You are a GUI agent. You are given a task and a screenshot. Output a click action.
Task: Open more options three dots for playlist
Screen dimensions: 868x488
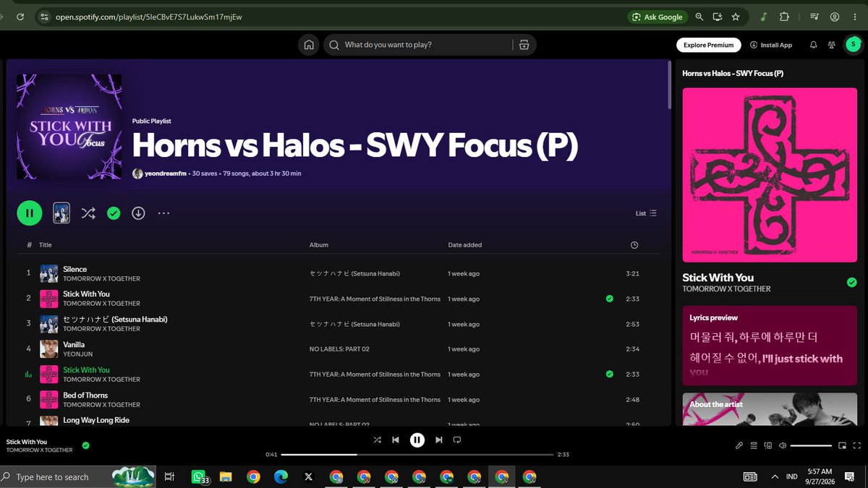pyautogui.click(x=163, y=213)
